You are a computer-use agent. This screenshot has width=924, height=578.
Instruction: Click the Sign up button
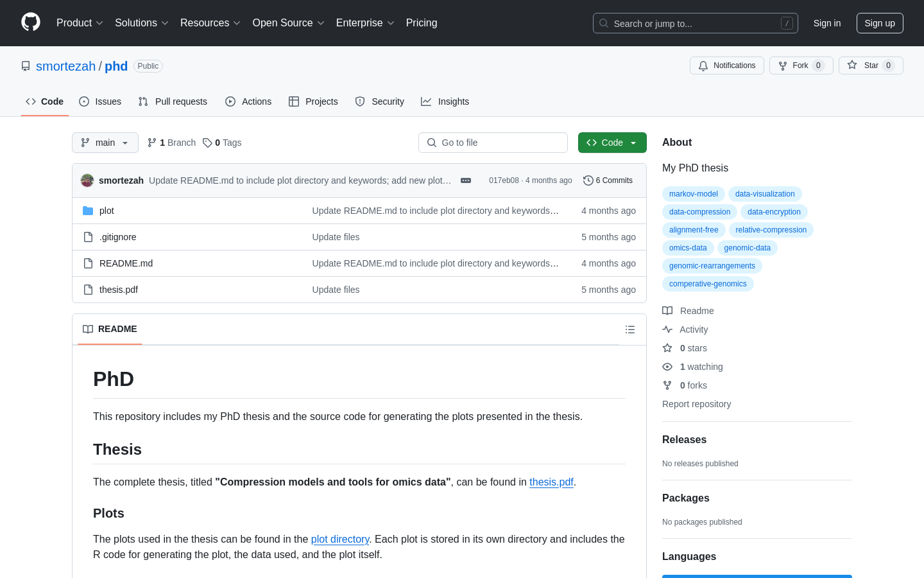[879, 23]
